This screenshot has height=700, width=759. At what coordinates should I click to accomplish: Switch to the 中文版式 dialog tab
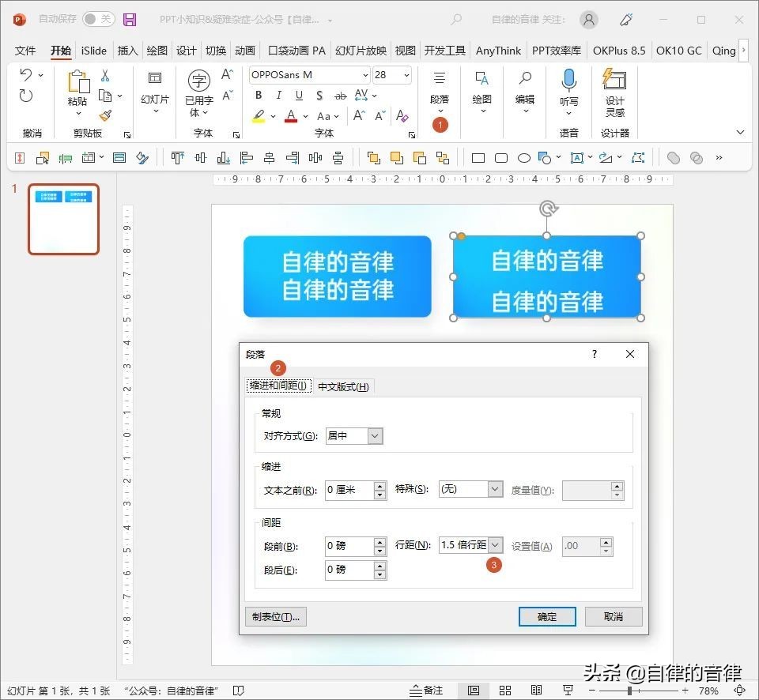click(343, 386)
